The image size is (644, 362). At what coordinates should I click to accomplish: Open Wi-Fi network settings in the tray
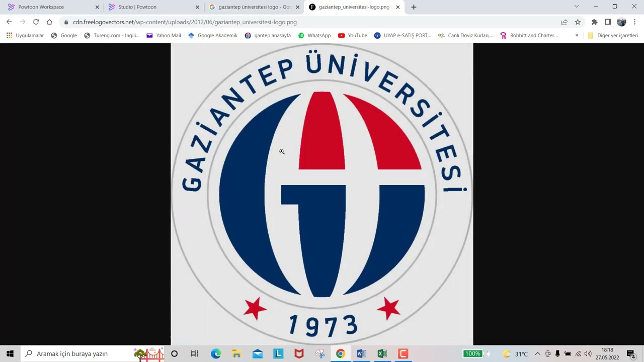[x=578, y=354]
